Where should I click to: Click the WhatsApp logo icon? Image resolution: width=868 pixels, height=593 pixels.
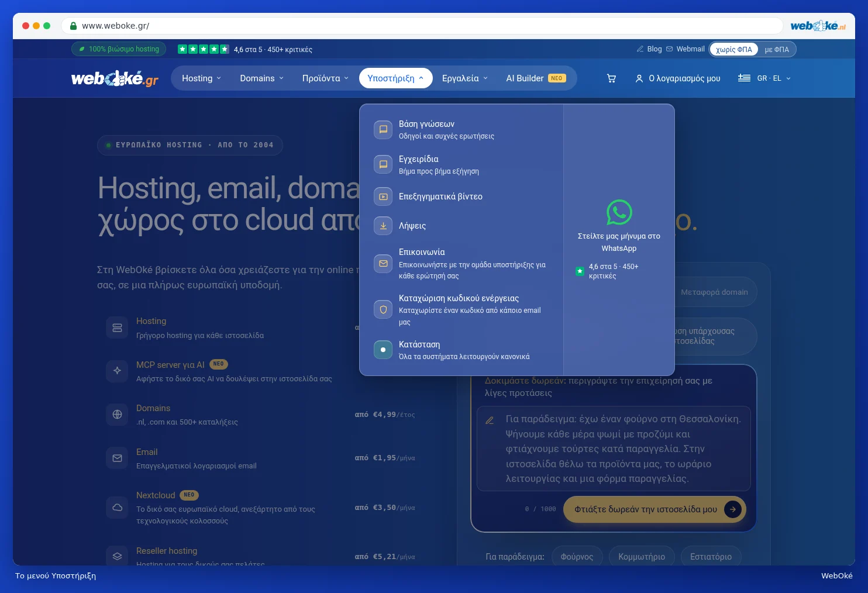(x=619, y=212)
